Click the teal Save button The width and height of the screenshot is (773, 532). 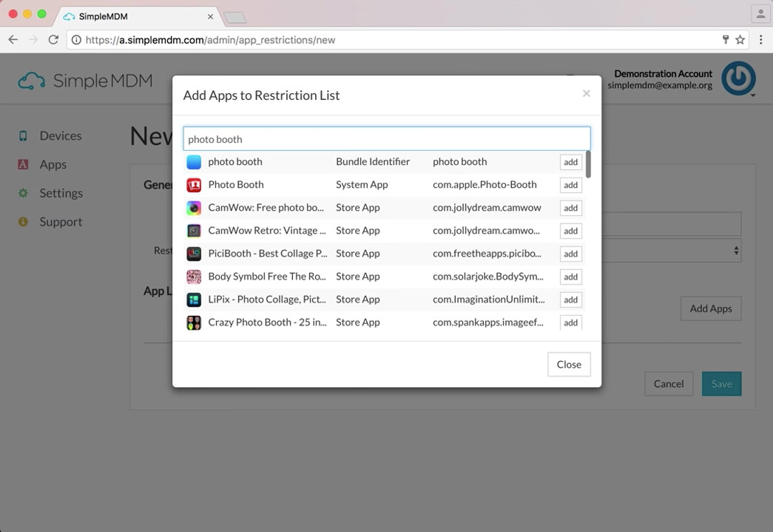tap(722, 383)
